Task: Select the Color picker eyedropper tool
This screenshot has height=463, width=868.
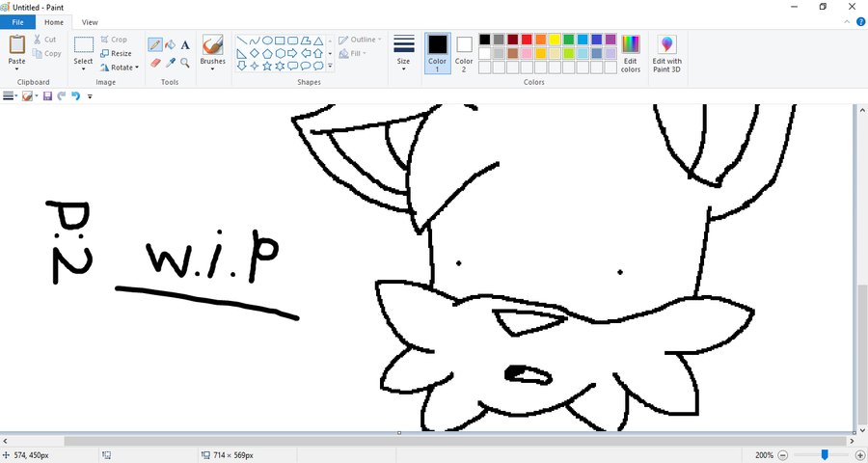Action: tap(171, 63)
